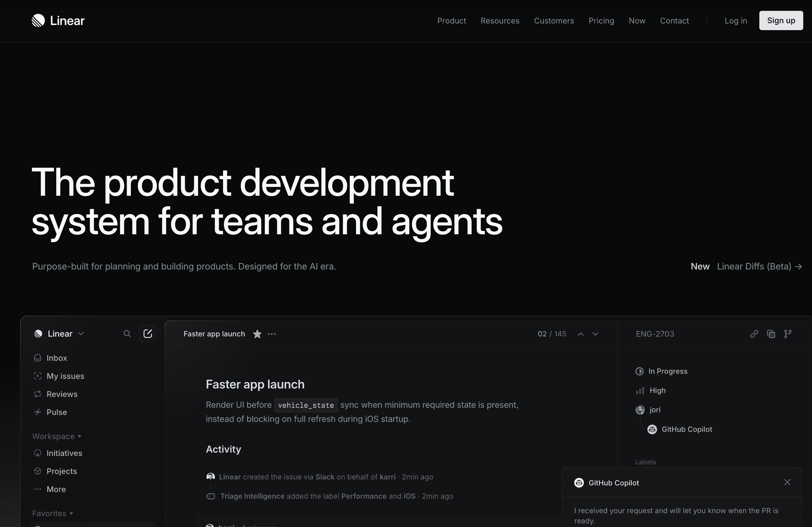
Task: Unfavorite the Faster app launch issue star
Action: click(x=257, y=334)
